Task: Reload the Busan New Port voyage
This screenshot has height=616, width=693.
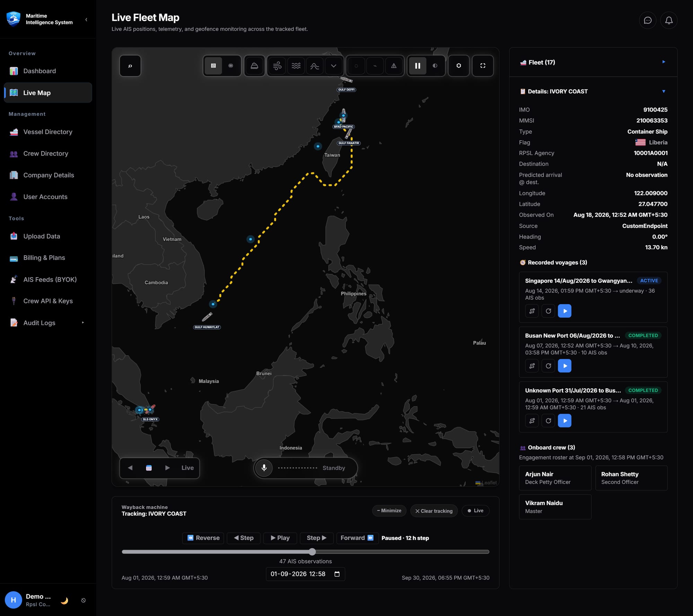Action: click(x=548, y=366)
